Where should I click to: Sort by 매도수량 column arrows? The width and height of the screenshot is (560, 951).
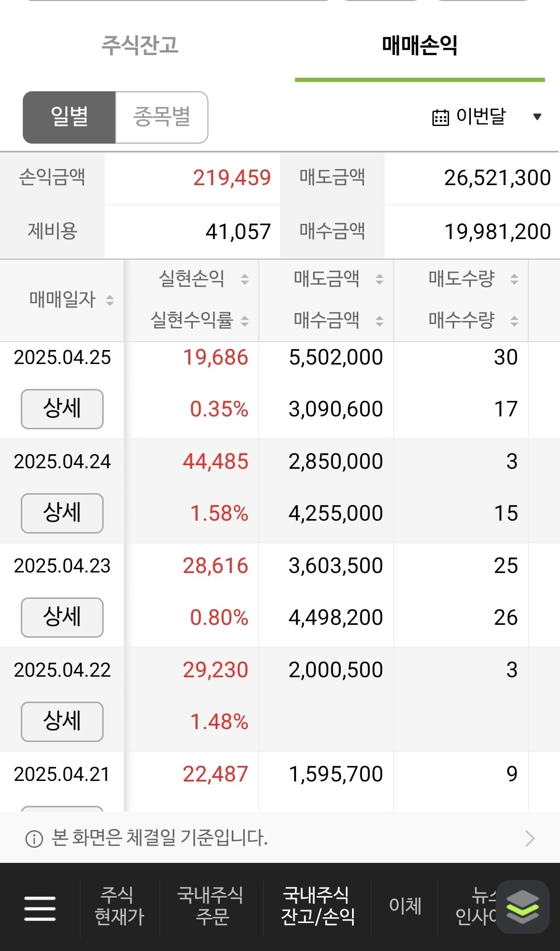(514, 279)
